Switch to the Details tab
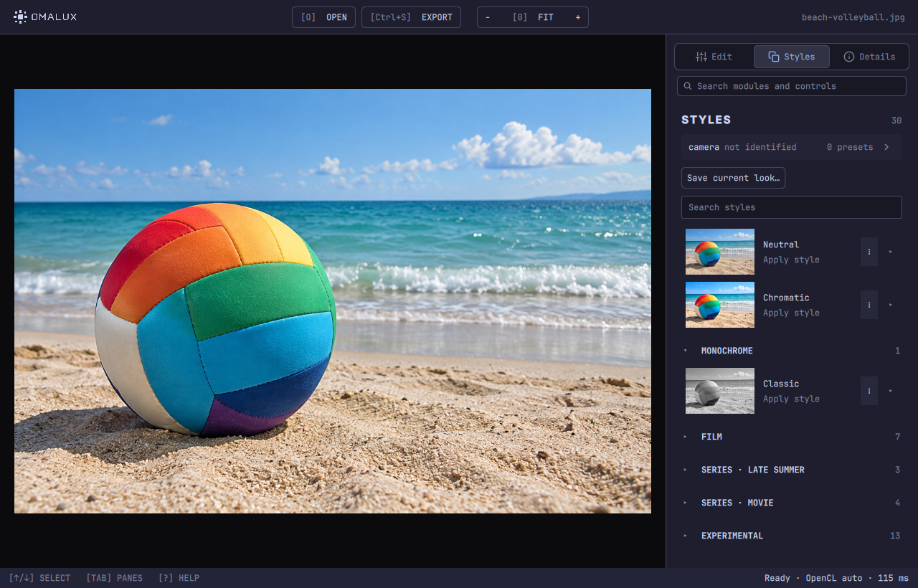The height and width of the screenshot is (588, 918). pyautogui.click(x=869, y=57)
